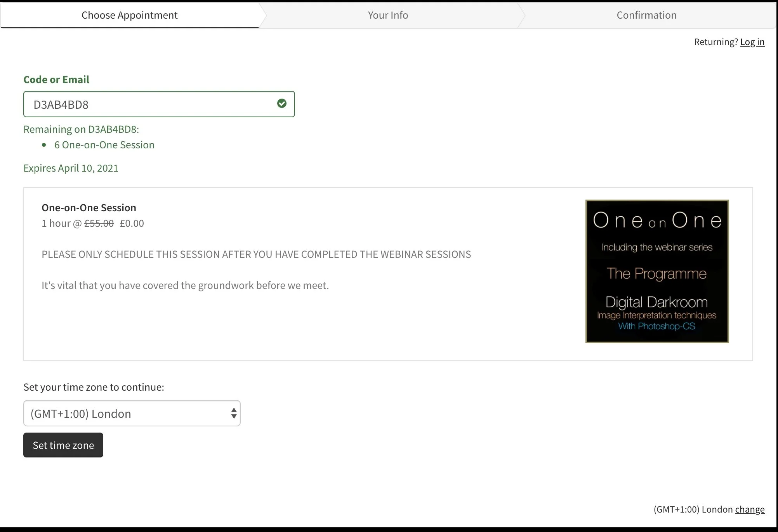Click the Code or Email label
778x532 pixels.
point(56,80)
